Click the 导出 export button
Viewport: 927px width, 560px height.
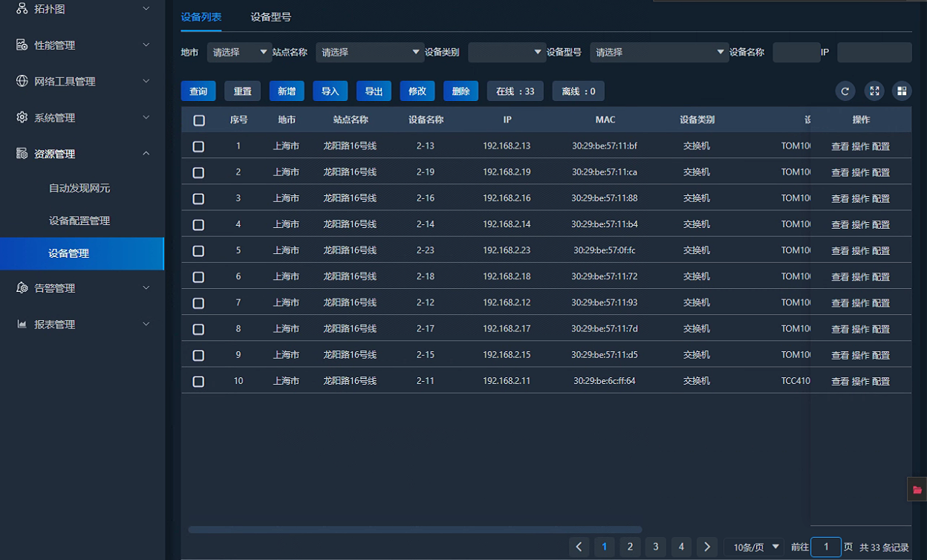[374, 91]
